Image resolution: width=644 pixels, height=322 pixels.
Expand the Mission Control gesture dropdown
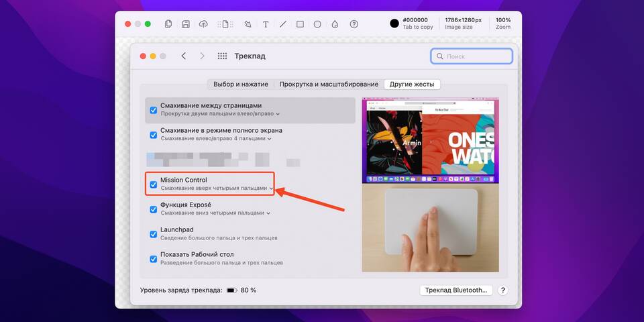217,188
